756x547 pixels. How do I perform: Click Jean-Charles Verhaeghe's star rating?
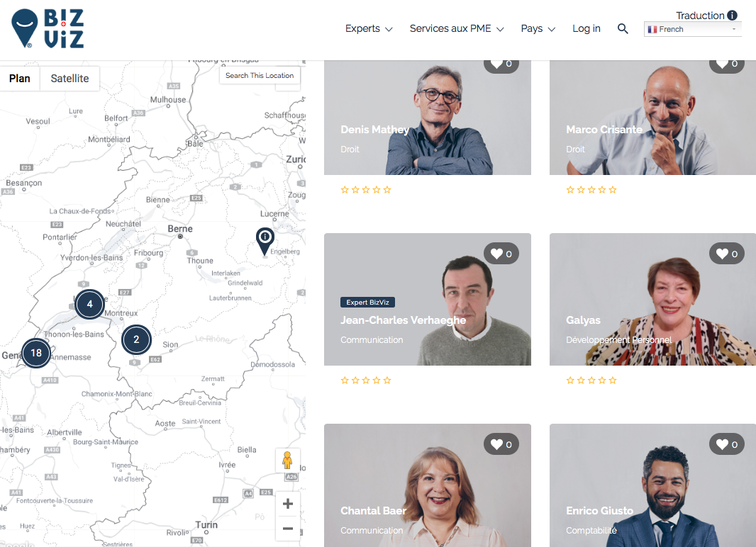[x=366, y=380]
